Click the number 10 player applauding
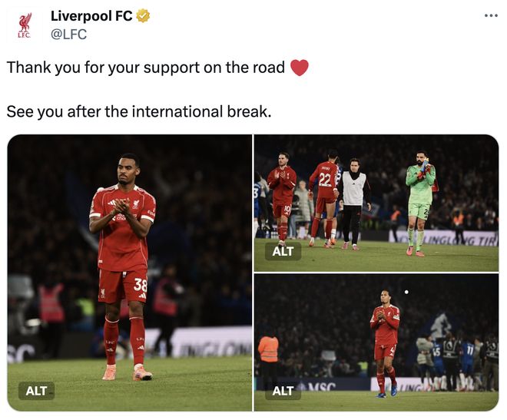The width and height of the screenshot is (507, 420). [x=282, y=198]
